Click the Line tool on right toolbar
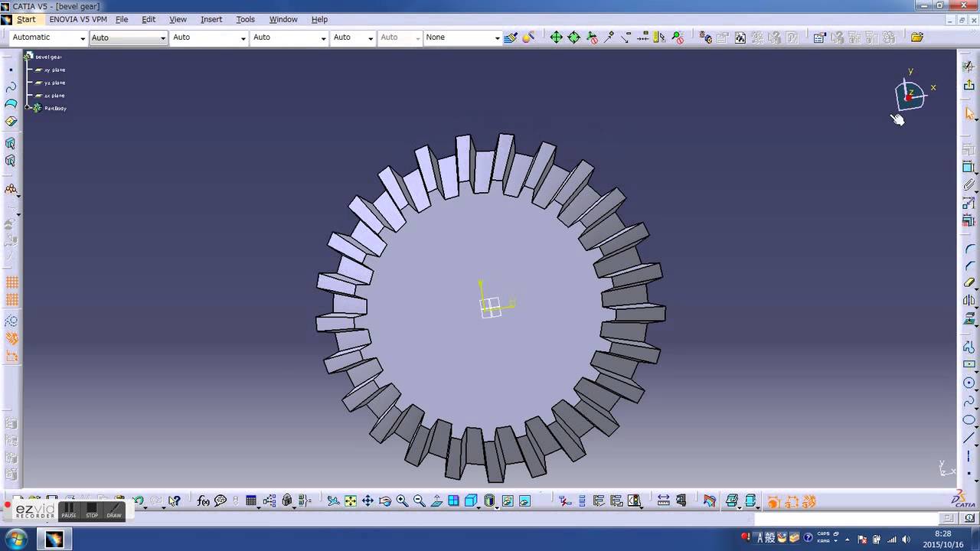This screenshot has height=551, width=980. 969,438
